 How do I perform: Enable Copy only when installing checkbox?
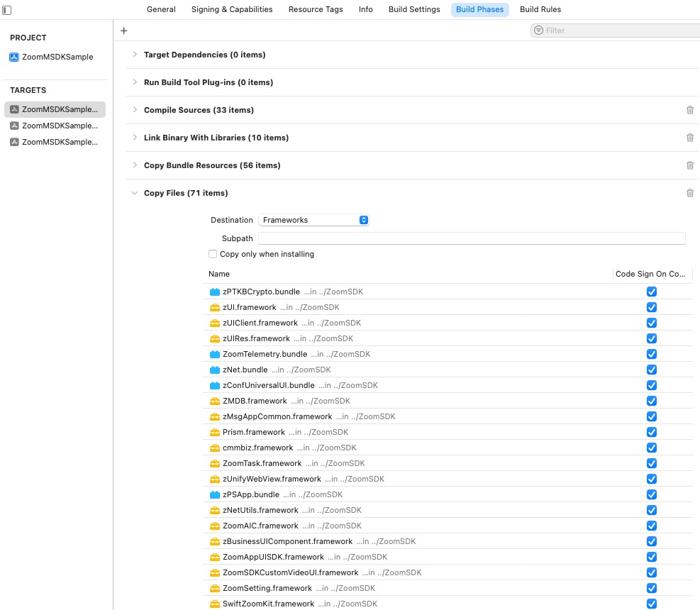213,254
